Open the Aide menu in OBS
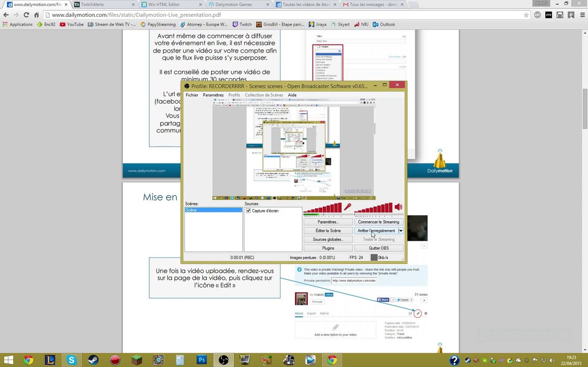Screen dimensions: 588x367 click(292, 95)
